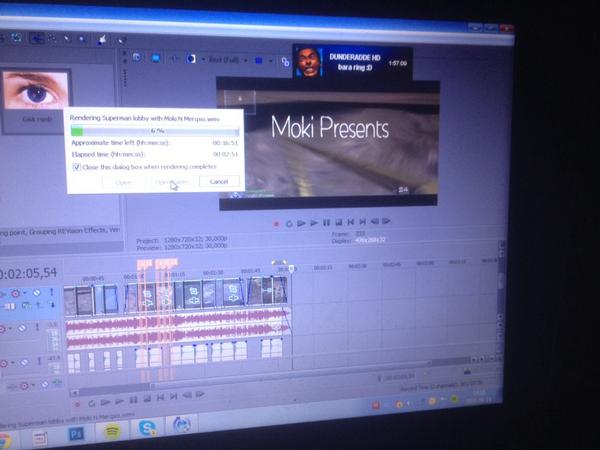
Task: Click the greyed-out Open Folder button
Action: click(x=171, y=182)
